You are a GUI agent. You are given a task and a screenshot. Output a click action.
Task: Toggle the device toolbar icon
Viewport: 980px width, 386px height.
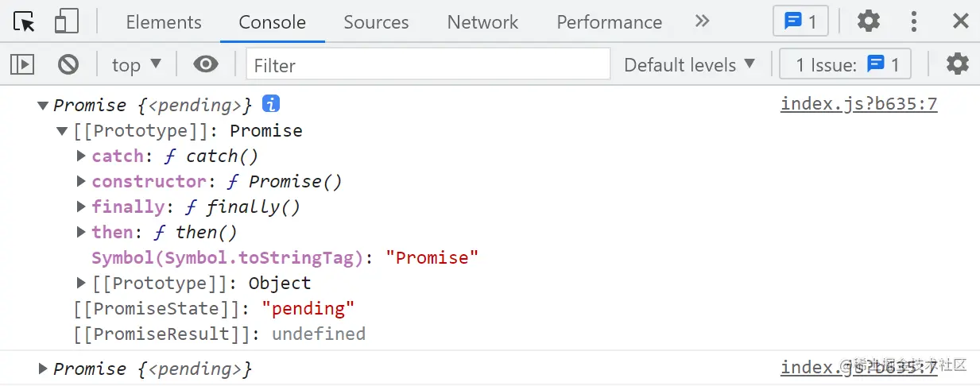click(67, 21)
